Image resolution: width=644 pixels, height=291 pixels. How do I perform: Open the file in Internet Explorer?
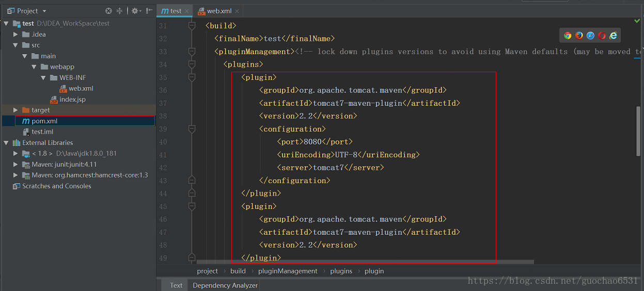(613, 36)
